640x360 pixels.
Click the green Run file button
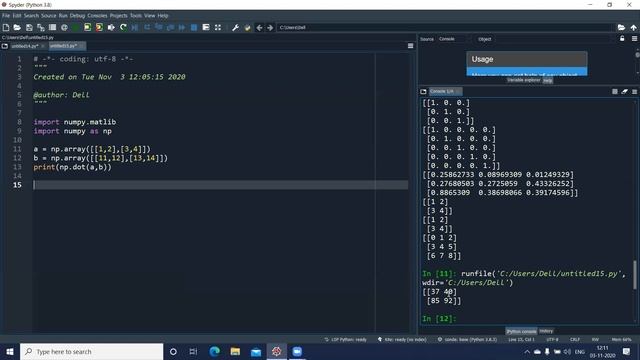click(76, 27)
